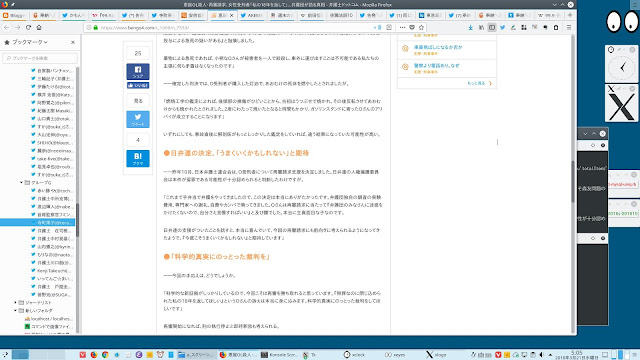This screenshot has width=640, height=360.
Task: Click the Facebook Like button
Action: 138,85
